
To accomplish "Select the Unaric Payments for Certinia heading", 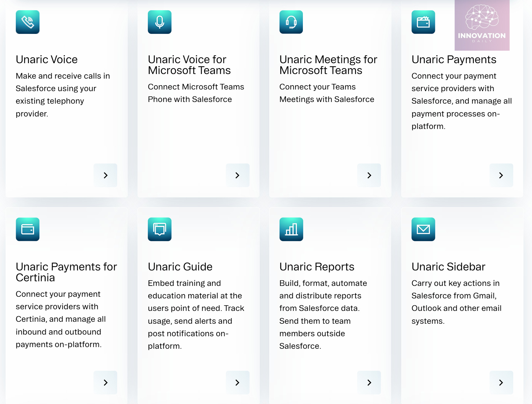I will pos(66,272).
